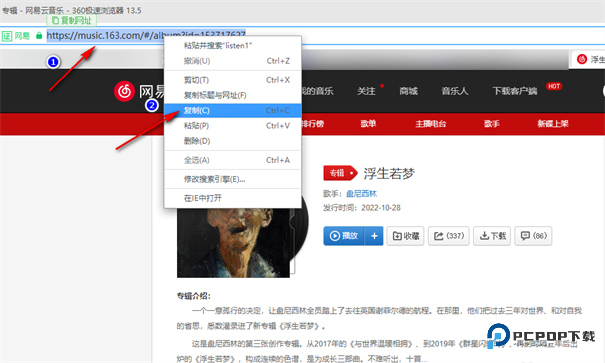Open the 主播电台 sub-navigation tab
Viewport: 605px width, 363px height.
click(431, 124)
